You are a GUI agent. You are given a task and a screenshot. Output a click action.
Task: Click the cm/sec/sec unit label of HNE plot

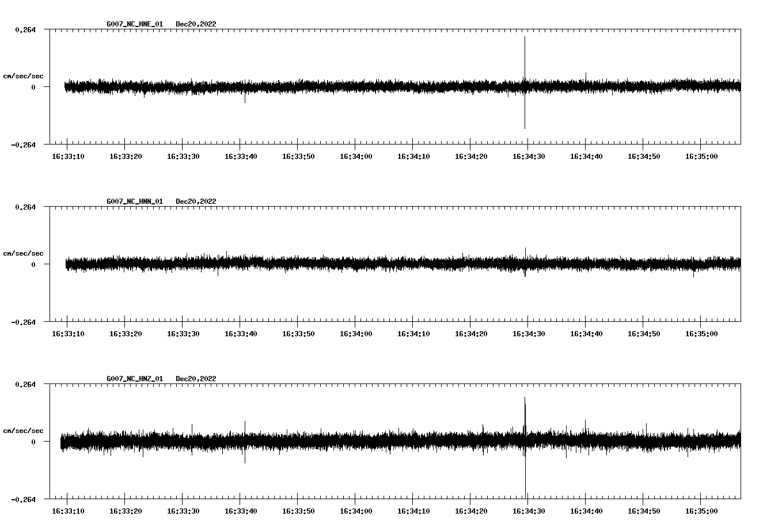tap(23, 76)
